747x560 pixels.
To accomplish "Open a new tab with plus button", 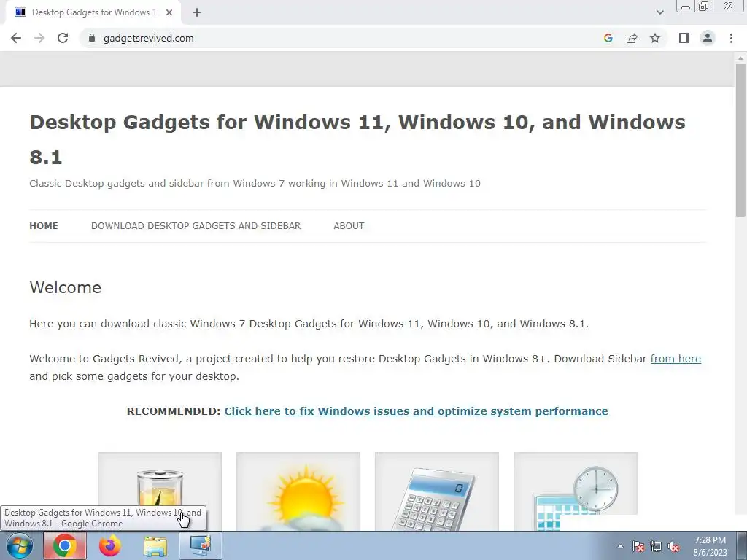I will 197,12.
